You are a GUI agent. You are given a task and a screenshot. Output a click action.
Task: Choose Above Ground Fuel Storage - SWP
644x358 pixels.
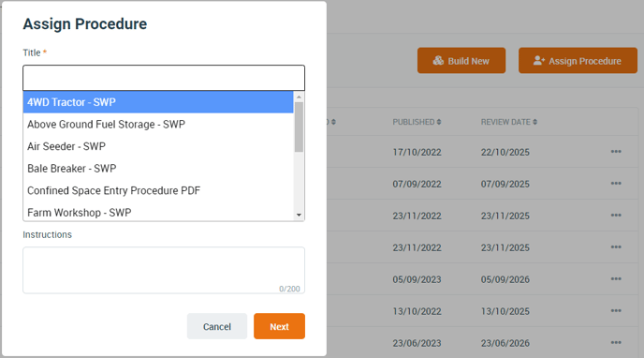pyautogui.click(x=158, y=124)
